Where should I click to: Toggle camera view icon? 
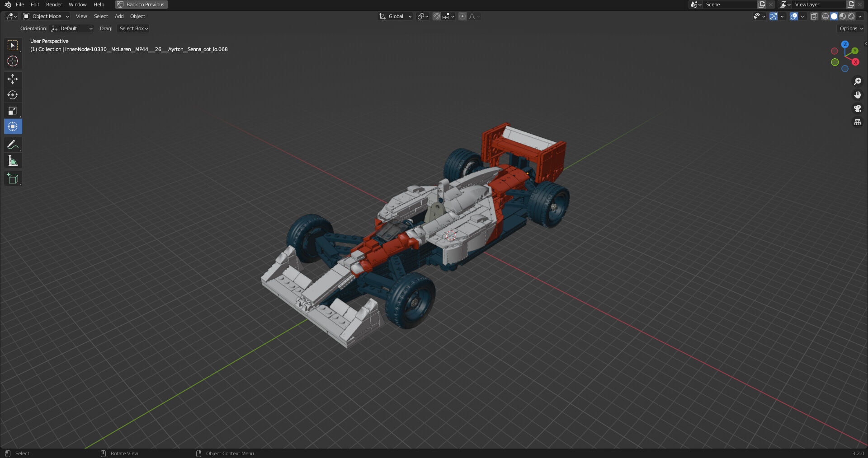[857, 108]
